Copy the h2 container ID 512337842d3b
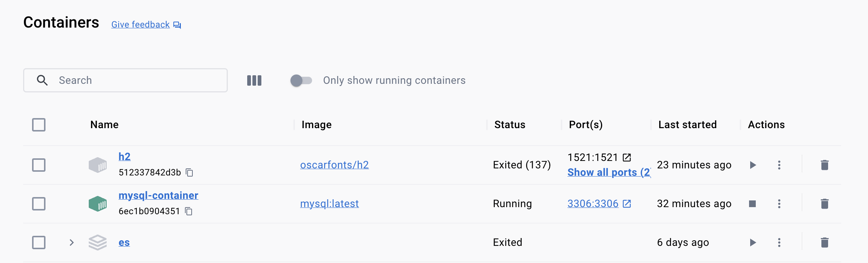The width and height of the screenshot is (868, 263). tap(189, 172)
